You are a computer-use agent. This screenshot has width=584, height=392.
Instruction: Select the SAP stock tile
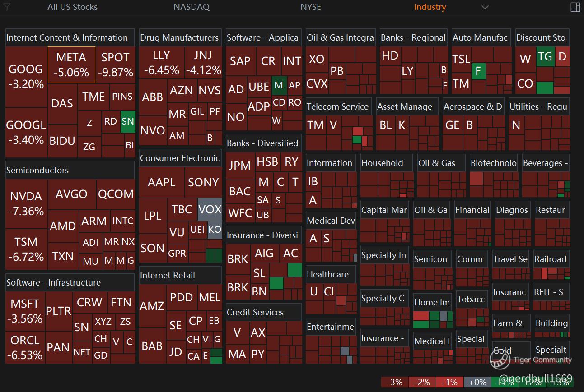pyautogui.click(x=240, y=61)
